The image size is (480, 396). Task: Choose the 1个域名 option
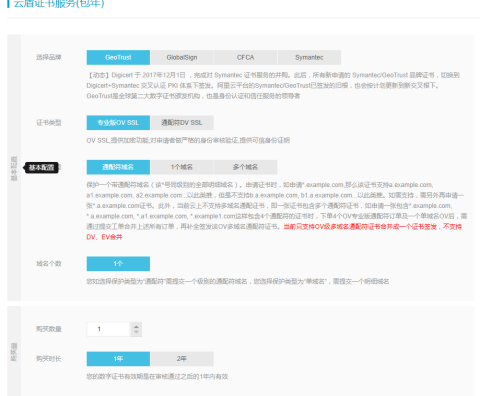tap(182, 167)
